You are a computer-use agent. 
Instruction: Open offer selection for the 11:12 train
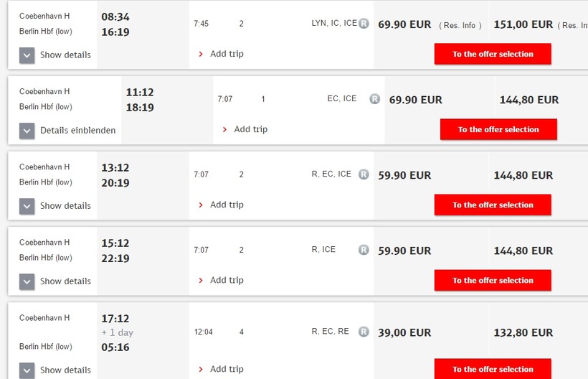point(498,129)
